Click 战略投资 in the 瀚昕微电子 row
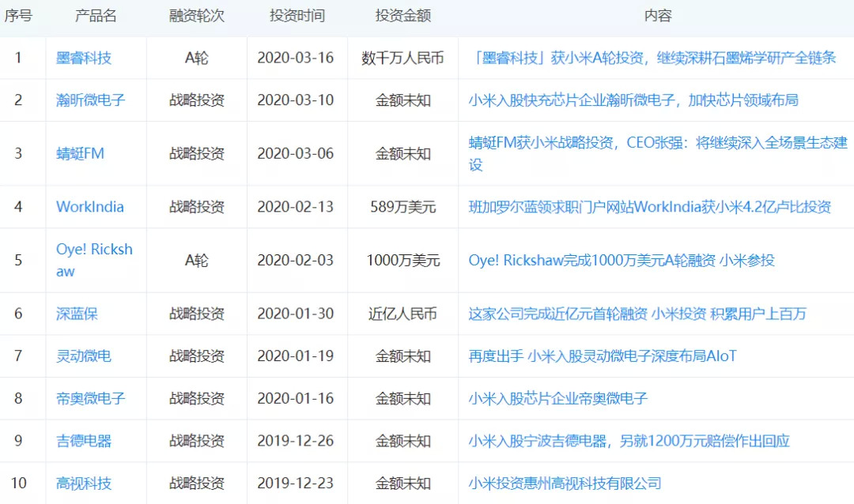This screenshot has width=854, height=504. click(197, 100)
